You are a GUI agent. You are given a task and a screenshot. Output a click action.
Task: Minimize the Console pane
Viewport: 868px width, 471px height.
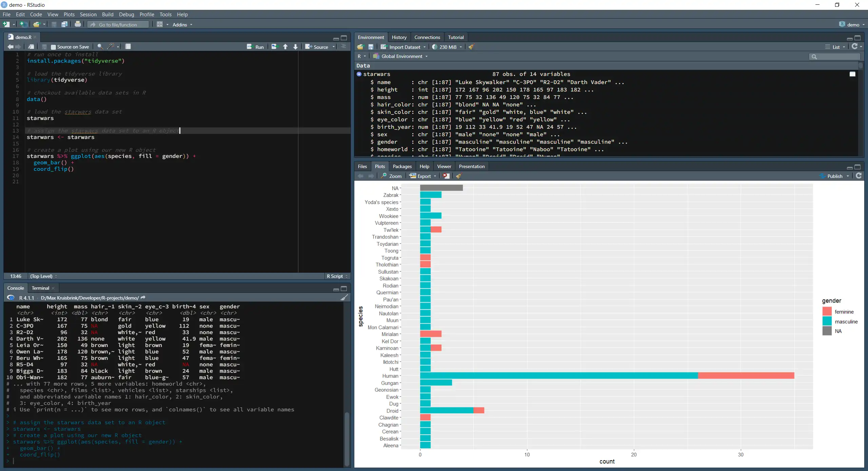336,289
